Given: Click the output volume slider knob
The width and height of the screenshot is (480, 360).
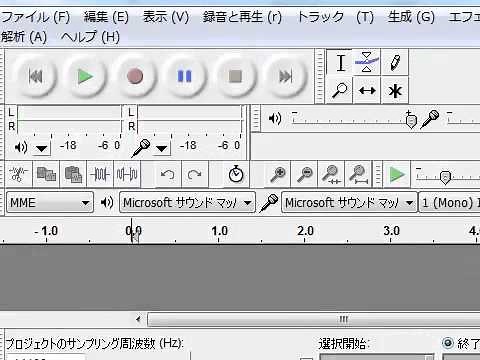Looking at the screenshot, I should 411,120.
